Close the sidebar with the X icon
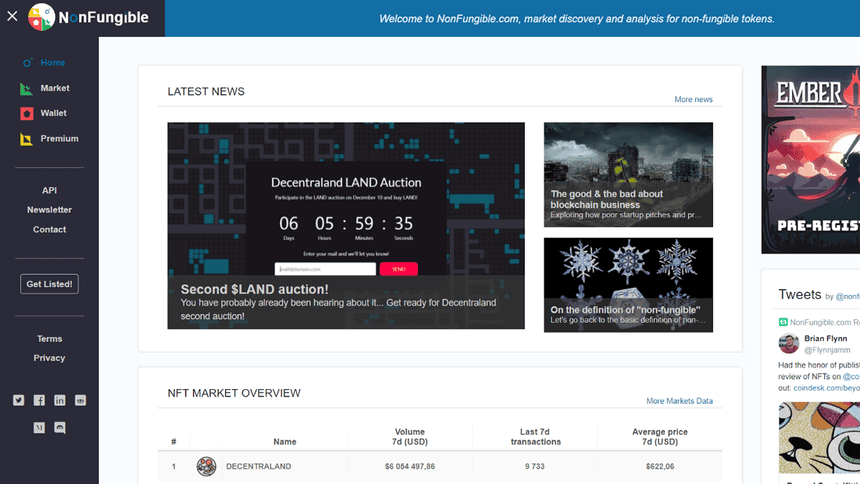This screenshot has height=484, width=860. pos(12,18)
